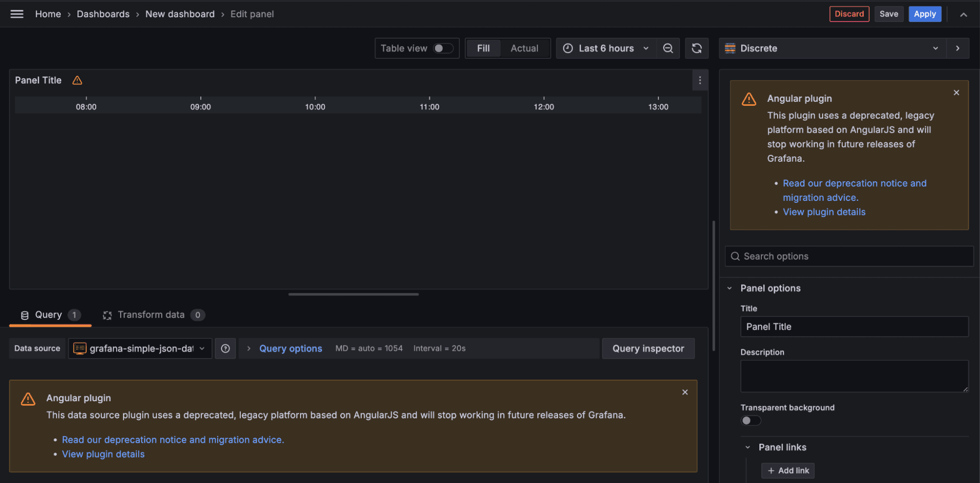This screenshot has width=980, height=483.
Task: Dismiss the Angular plugin warning in the sidebar
Action: 956,93
